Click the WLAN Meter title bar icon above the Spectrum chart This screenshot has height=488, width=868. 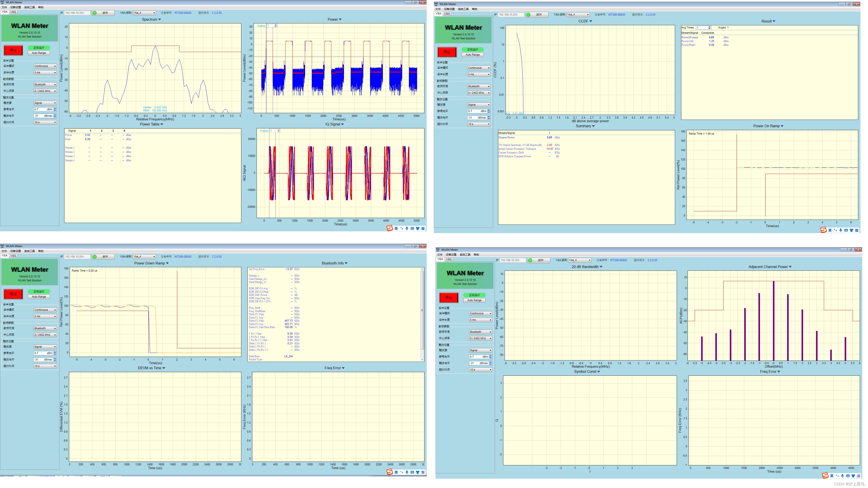tap(2, 2)
